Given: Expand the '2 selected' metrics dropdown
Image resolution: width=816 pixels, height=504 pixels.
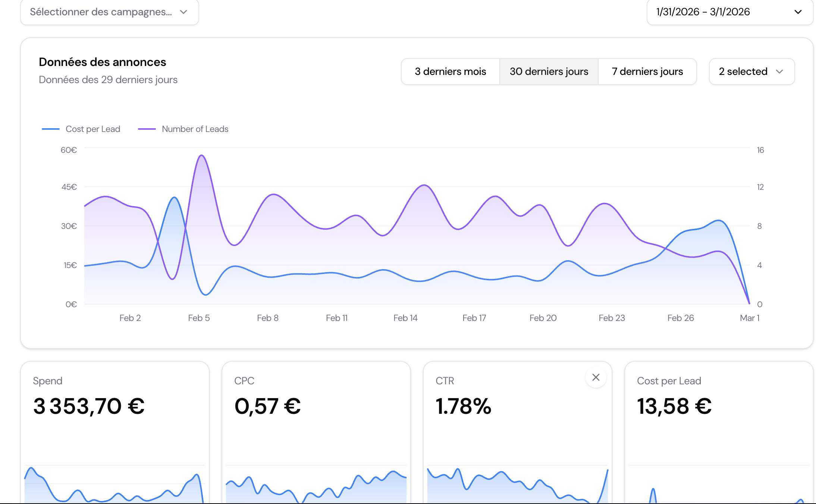Looking at the screenshot, I should point(743,72).
